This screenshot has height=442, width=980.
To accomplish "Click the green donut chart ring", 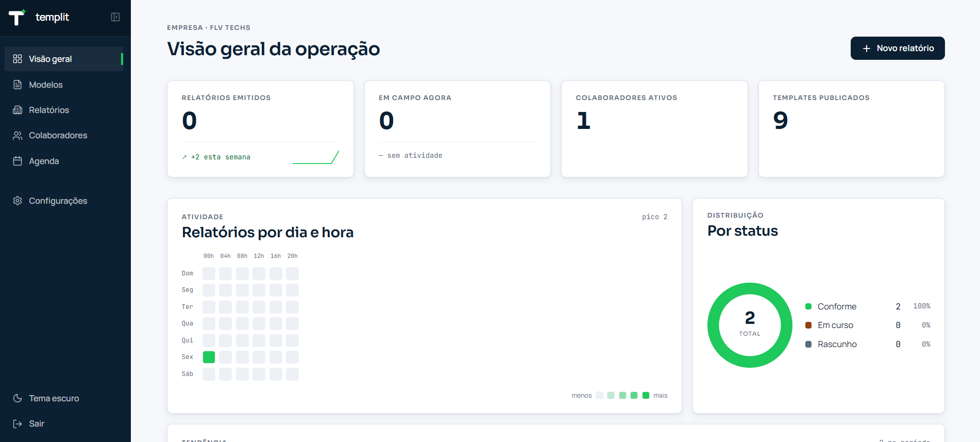I will (713, 325).
